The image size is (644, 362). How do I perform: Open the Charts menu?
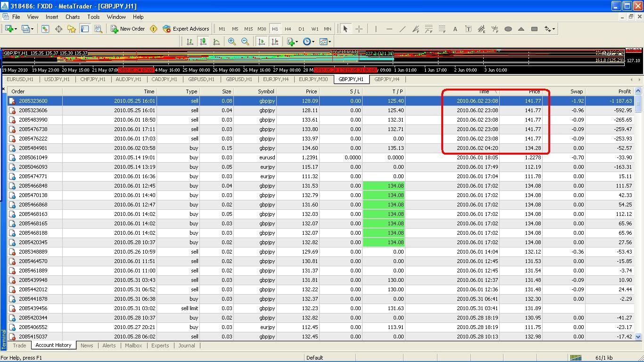pyautogui.click(x=73, y=16)
